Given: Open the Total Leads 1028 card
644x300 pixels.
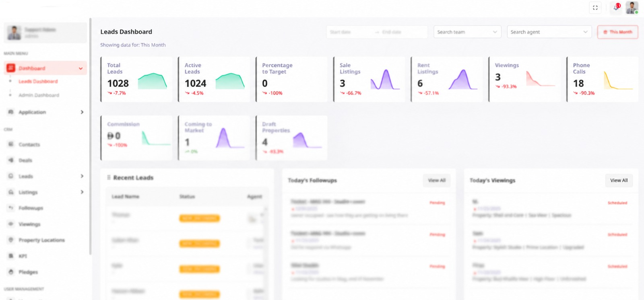Looking at the screenshot, I should 136,79.
